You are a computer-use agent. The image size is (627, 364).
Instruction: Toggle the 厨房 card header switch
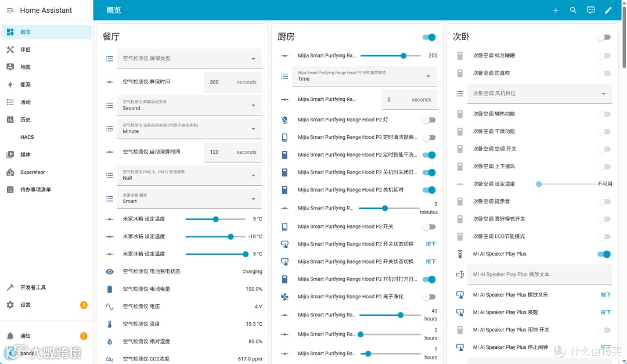point(428,37)
